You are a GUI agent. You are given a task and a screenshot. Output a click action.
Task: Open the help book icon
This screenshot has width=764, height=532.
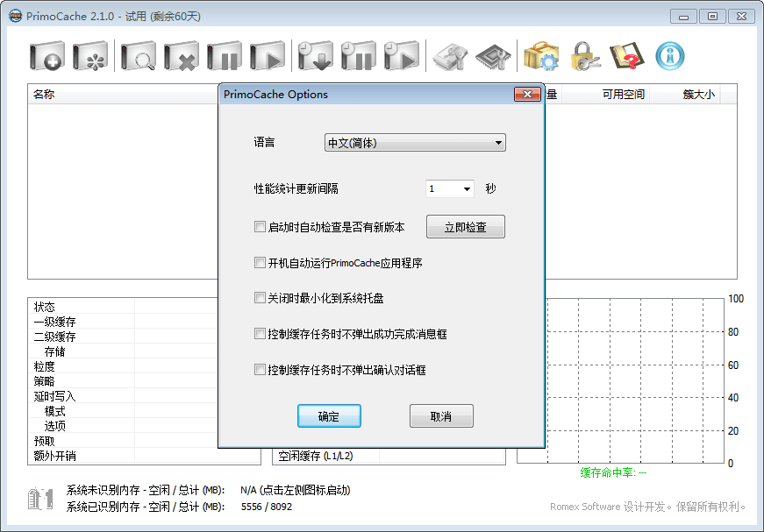click(x=626, y=56)
